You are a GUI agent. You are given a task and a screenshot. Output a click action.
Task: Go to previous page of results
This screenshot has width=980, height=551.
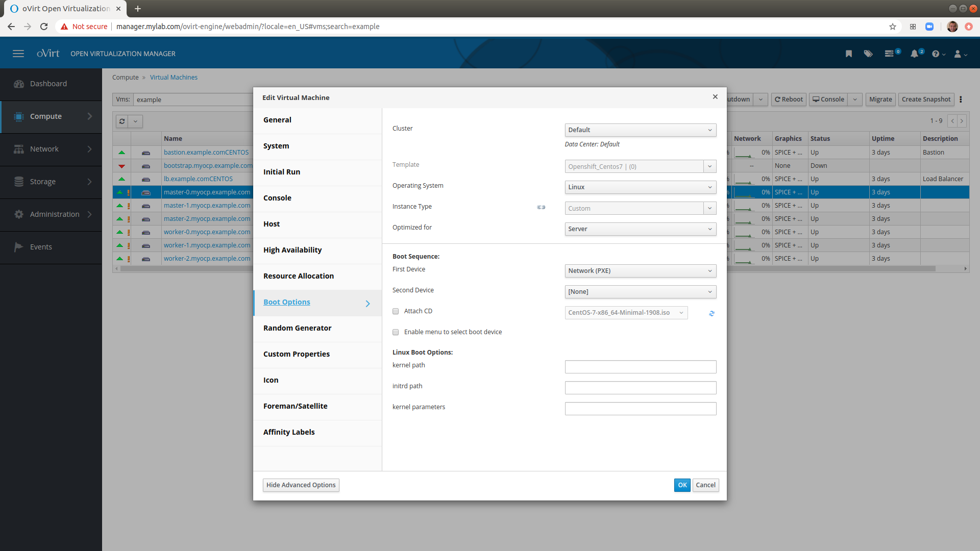point(952,121)
